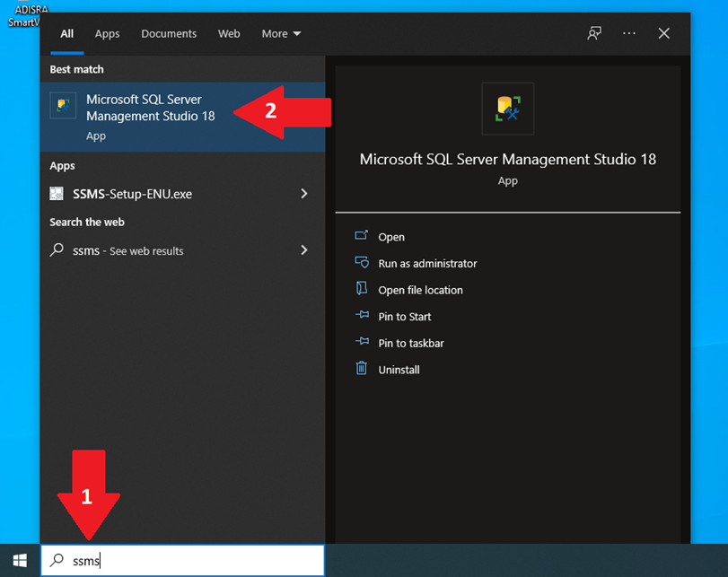The height and width of the screenshot is (577, 728).
Task: Select Open file location
Action: click(420, 290)
